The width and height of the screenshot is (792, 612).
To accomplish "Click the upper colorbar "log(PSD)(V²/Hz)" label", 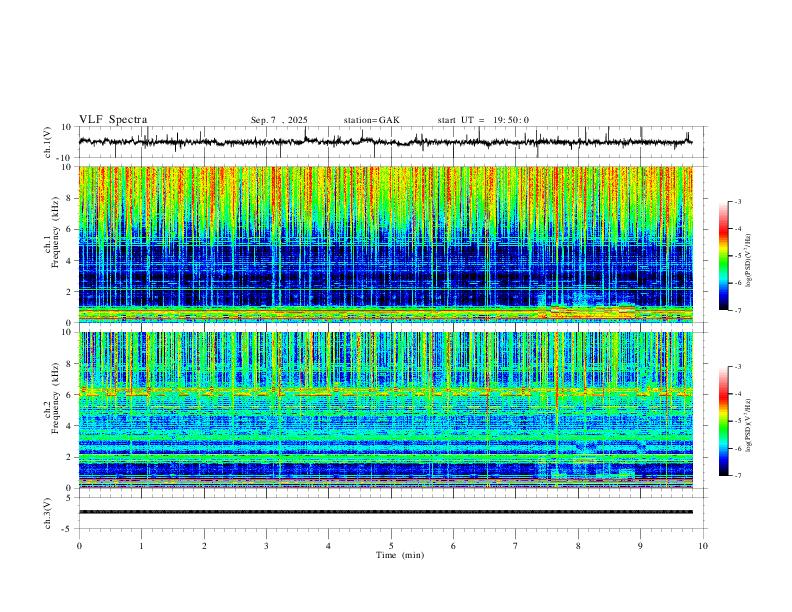I will [x=748, y=261].
